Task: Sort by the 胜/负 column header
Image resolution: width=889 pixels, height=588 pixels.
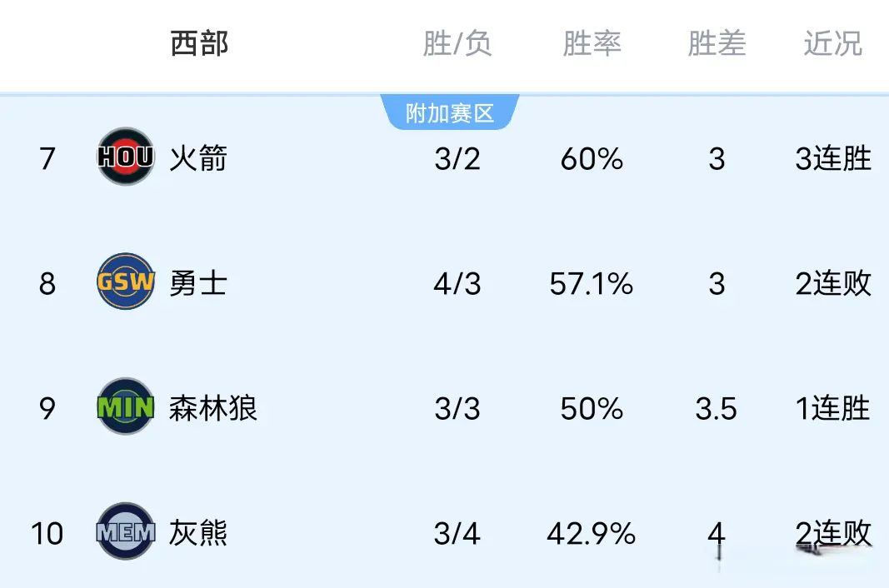Action: (x=457, y=43)
